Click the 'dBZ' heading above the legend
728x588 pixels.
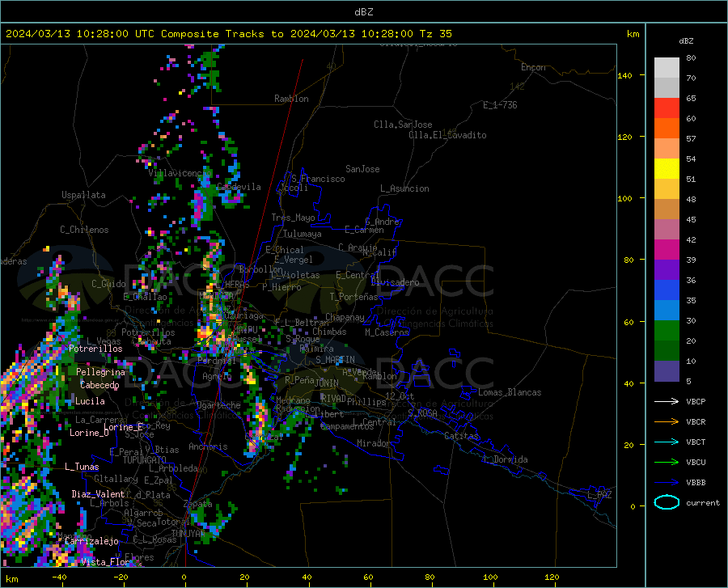click(x=686, y=40)
